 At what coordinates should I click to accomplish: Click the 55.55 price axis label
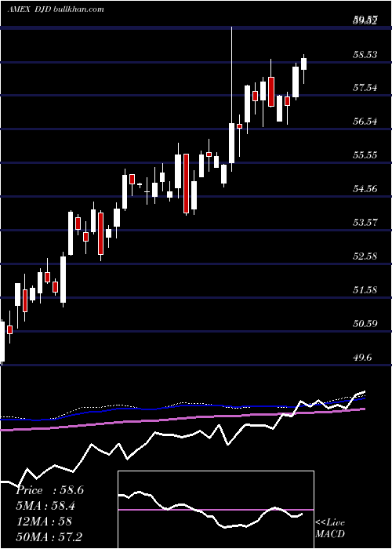tap(365, 155)
